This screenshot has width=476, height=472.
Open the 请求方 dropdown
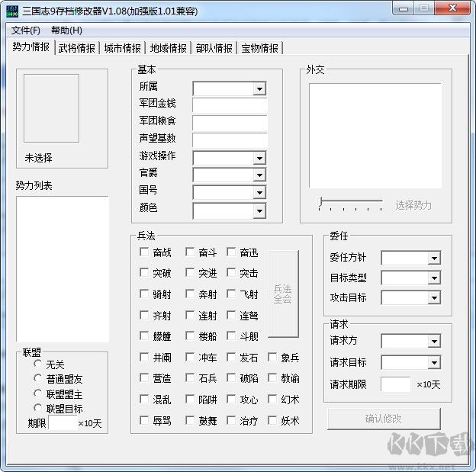[x=434, y=342]
